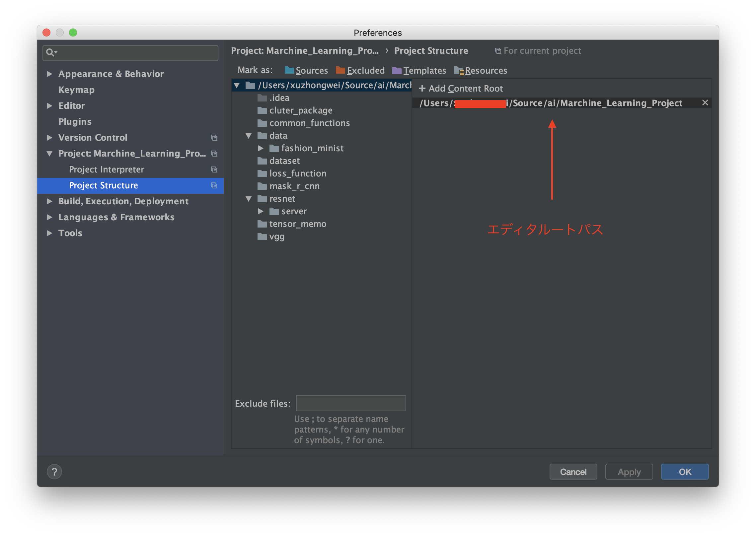Expand the fashion_minist folder

[x=262, y=148]
